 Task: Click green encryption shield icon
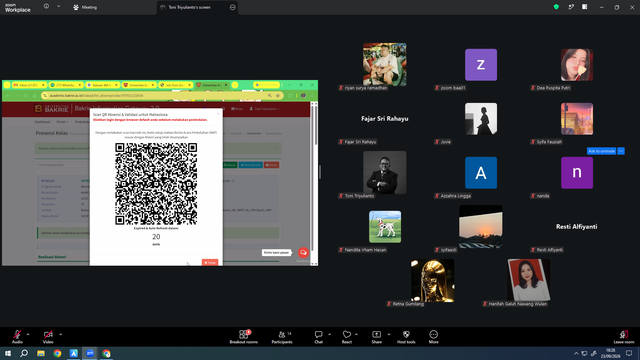pos(556,7)
